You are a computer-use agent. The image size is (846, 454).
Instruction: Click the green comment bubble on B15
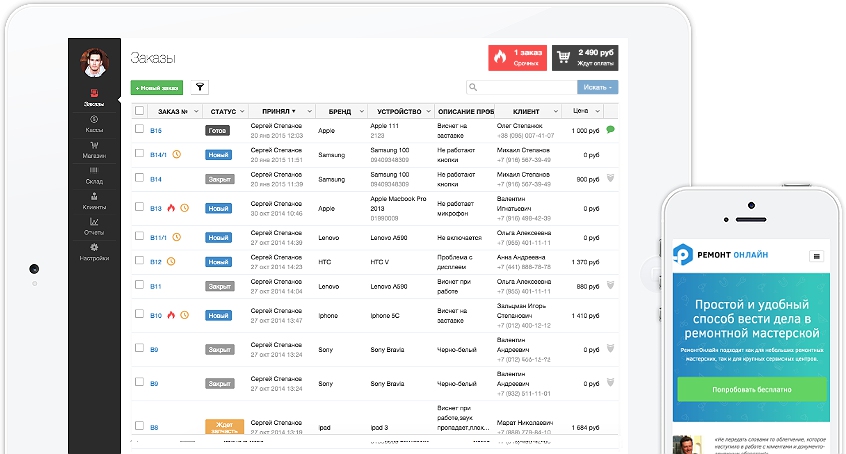[610, 130]
